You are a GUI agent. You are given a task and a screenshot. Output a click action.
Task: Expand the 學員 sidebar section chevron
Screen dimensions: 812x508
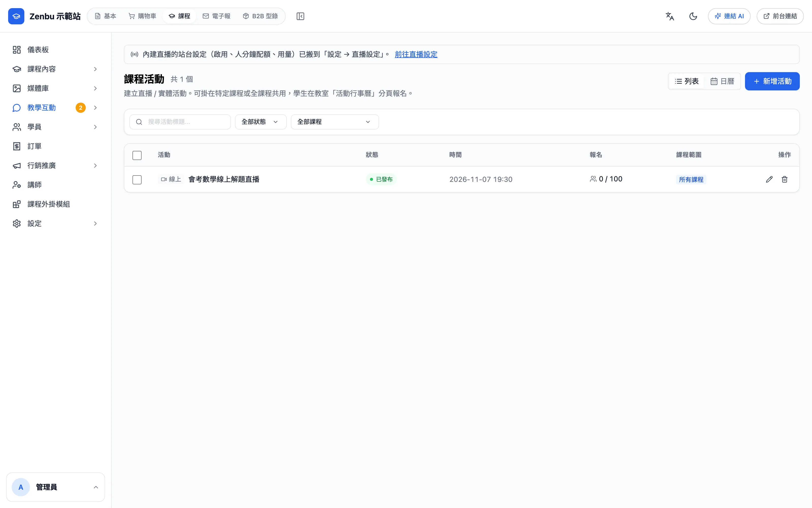[x=95, y=127]
